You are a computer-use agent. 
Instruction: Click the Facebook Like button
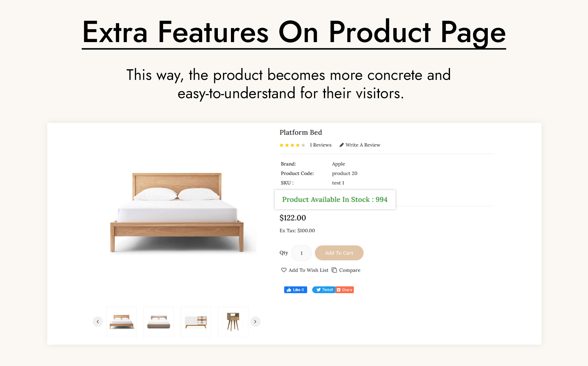click(x=295, y=290)
